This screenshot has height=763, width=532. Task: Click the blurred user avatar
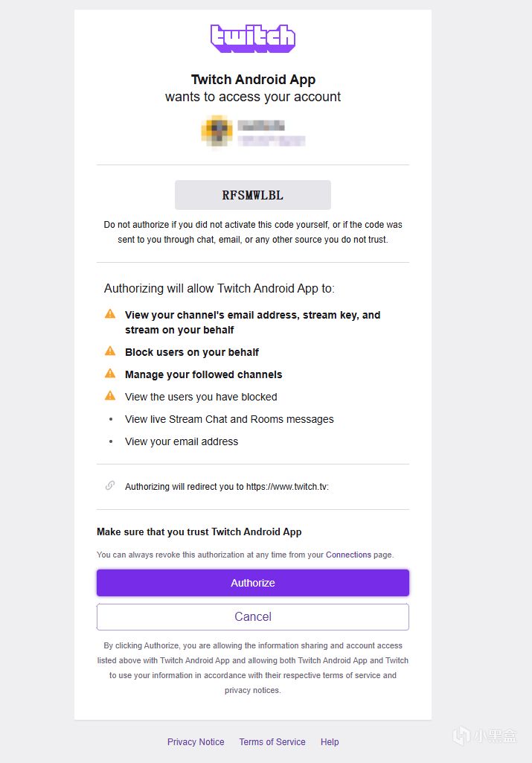[217, 132]
